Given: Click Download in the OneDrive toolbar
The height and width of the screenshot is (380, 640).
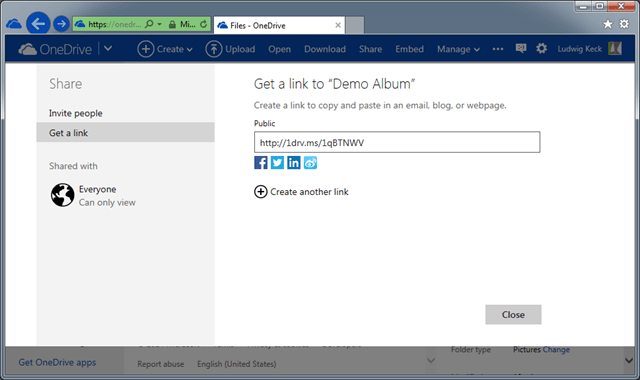Looking at the screenshot, I should [x=325, y=49].
